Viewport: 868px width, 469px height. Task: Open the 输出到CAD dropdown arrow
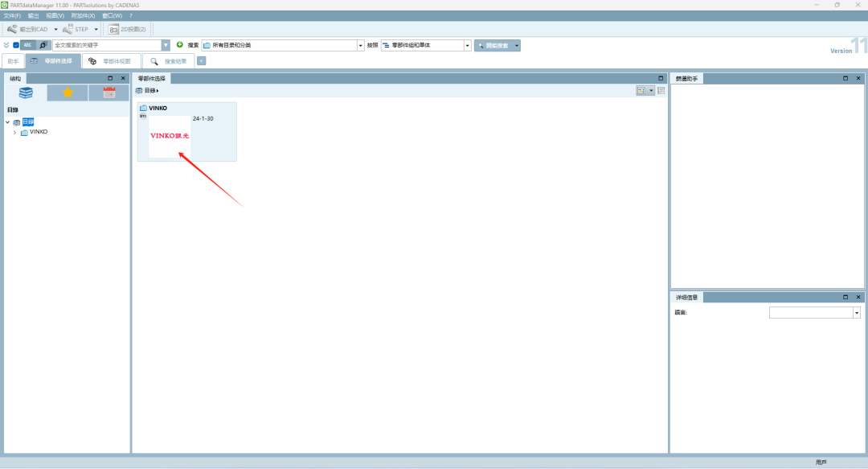pos(55,30)
